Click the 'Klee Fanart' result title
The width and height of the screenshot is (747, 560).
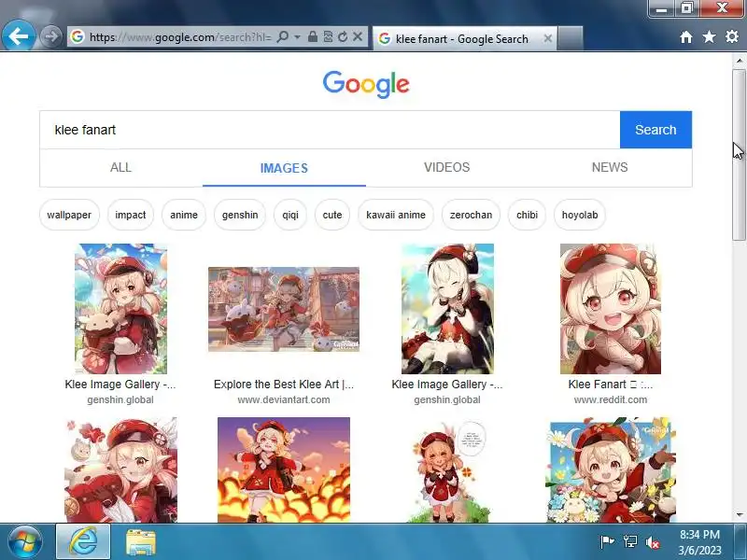[611, 385]
